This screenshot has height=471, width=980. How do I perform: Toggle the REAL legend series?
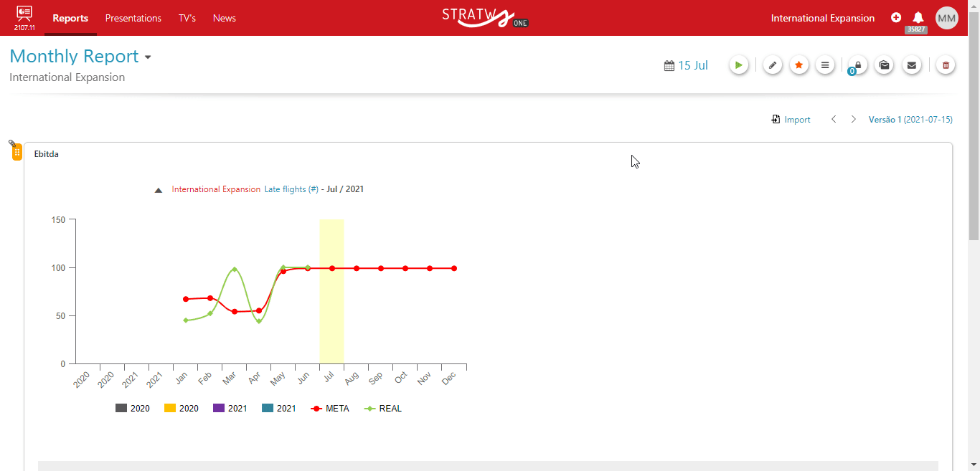click(x=383, y=409)
